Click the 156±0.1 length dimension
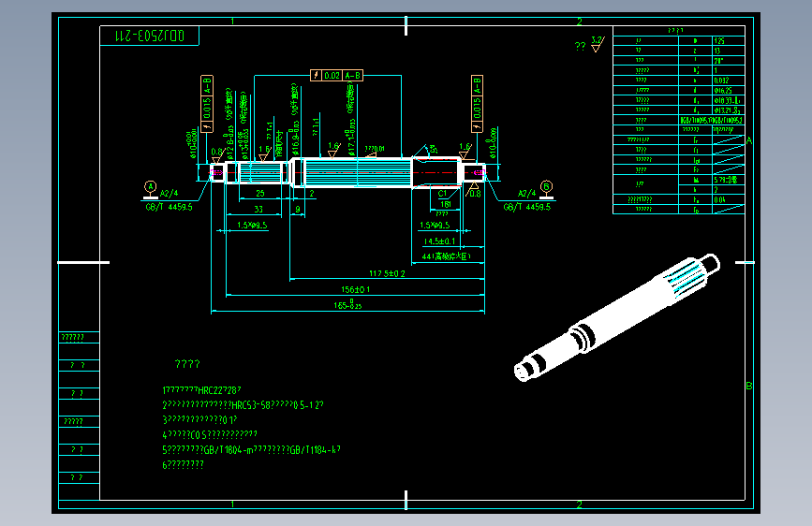This screenshot has width=812, height=526. pyautogui.click(x=355, y=289)
